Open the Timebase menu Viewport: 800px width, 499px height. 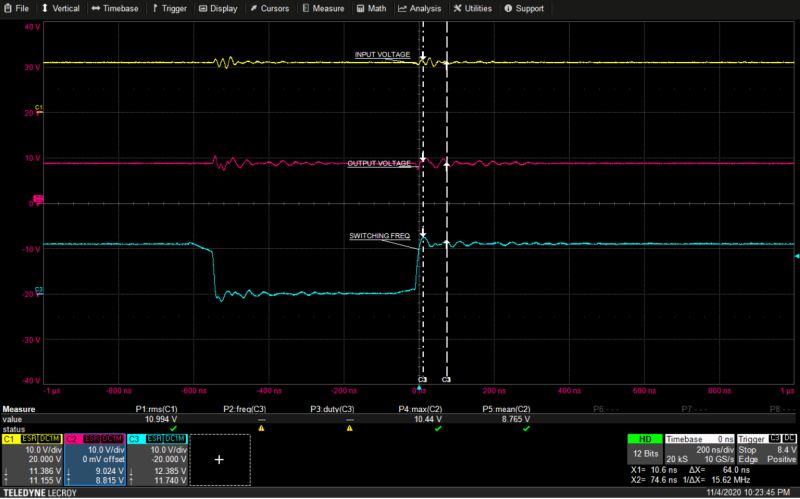coord(115,8)
